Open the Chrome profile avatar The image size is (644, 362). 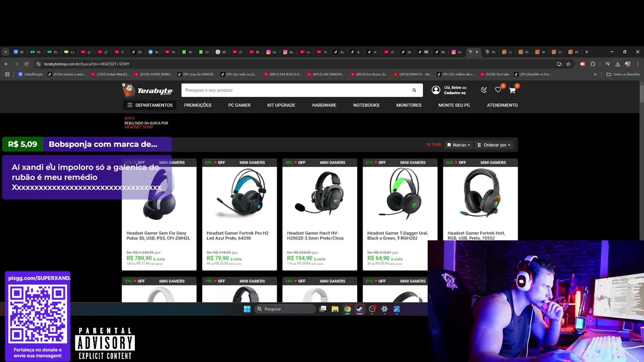point(627,64)
